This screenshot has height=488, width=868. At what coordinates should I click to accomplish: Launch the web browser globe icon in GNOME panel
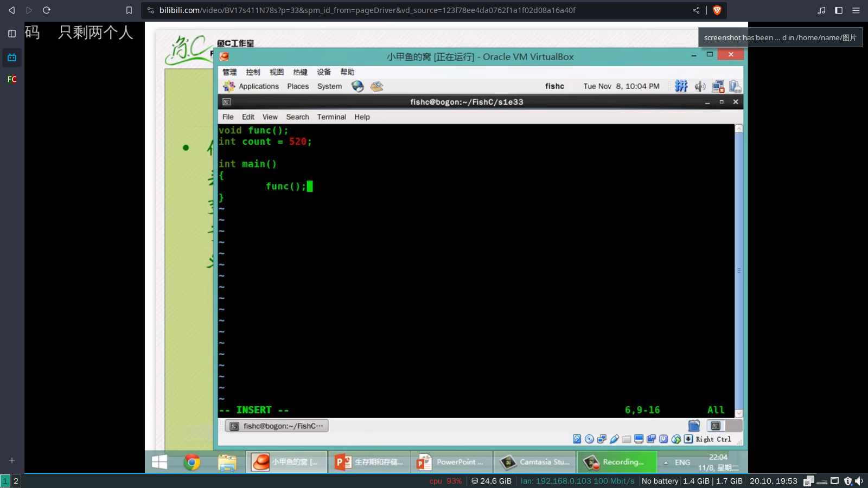(358, 86)
